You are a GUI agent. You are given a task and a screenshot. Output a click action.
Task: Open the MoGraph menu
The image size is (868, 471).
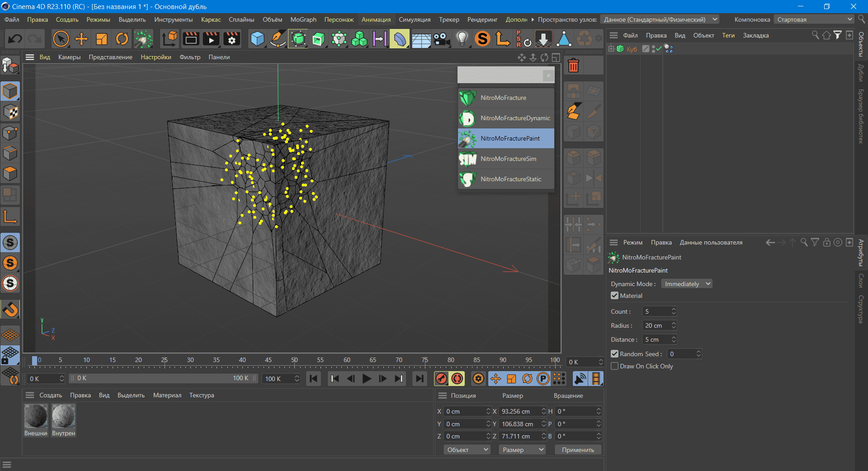[x=303, y=19]
